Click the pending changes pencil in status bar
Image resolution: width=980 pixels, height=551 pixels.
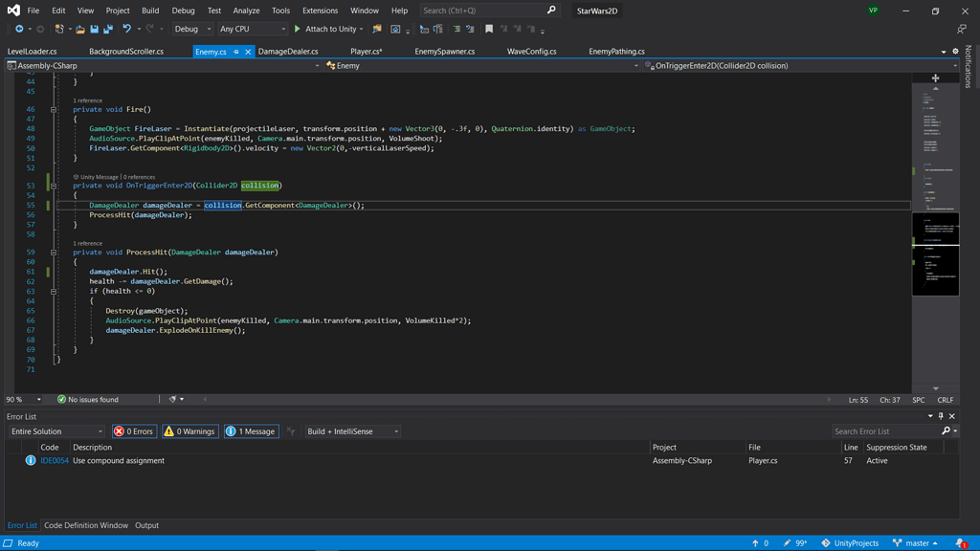point(787,543)
